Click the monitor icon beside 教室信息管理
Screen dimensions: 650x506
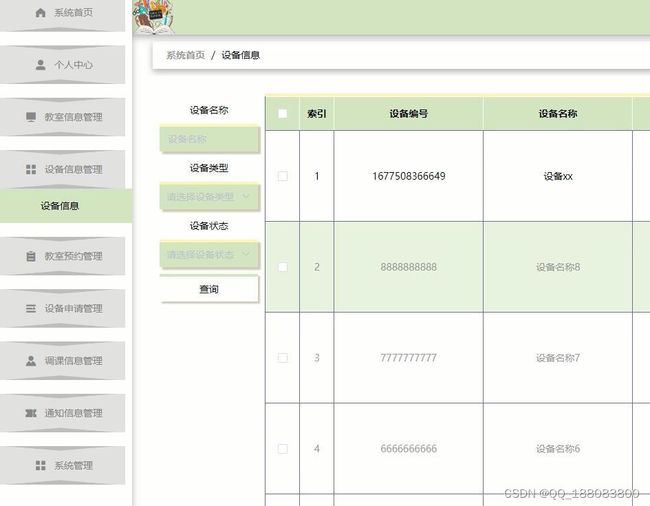click(31, 117)
